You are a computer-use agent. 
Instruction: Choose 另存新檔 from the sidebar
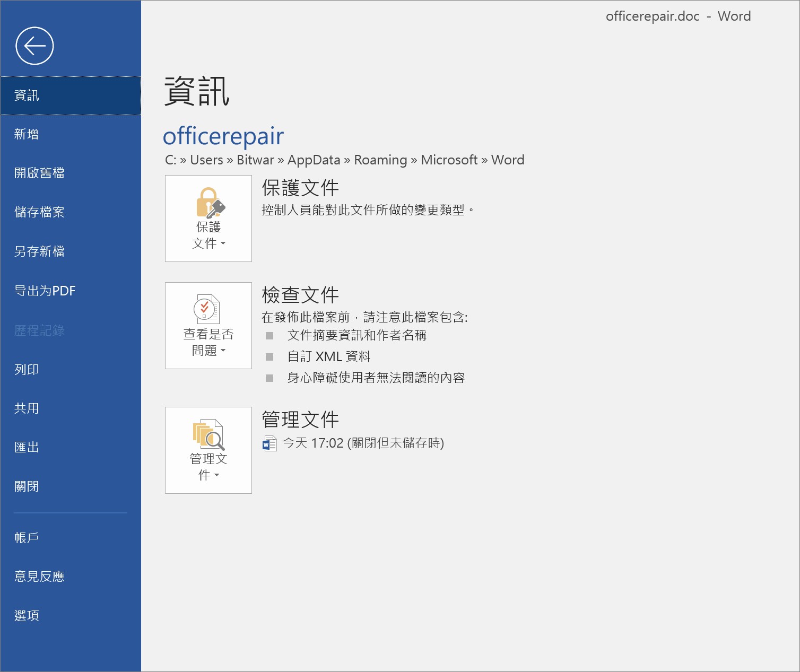coord(71,251)
